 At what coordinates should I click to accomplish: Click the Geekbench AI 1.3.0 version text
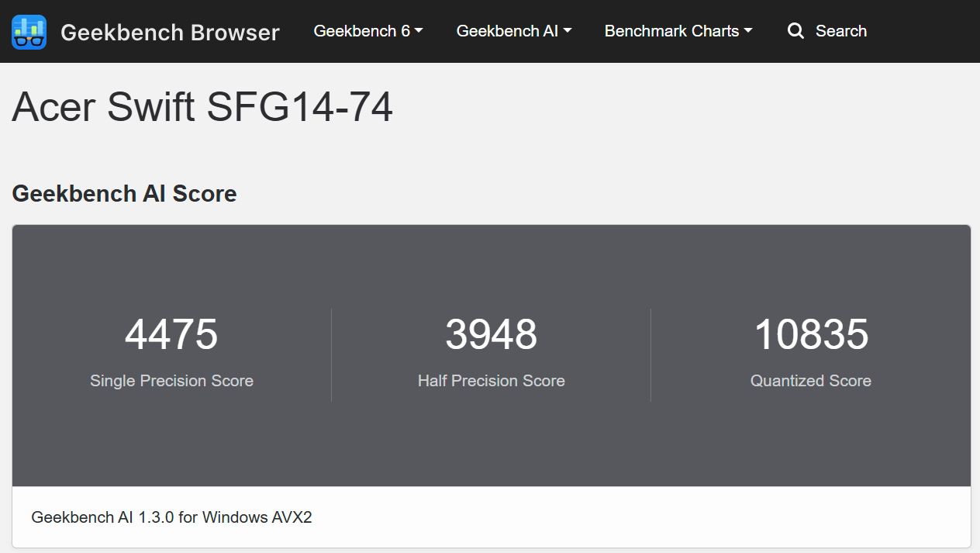171,517
